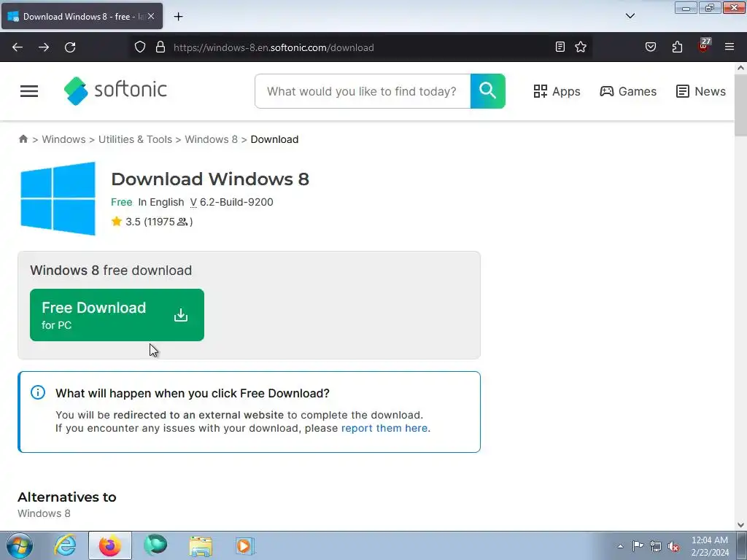
Task: Click the muted volume tray icon
Action: 673,546
